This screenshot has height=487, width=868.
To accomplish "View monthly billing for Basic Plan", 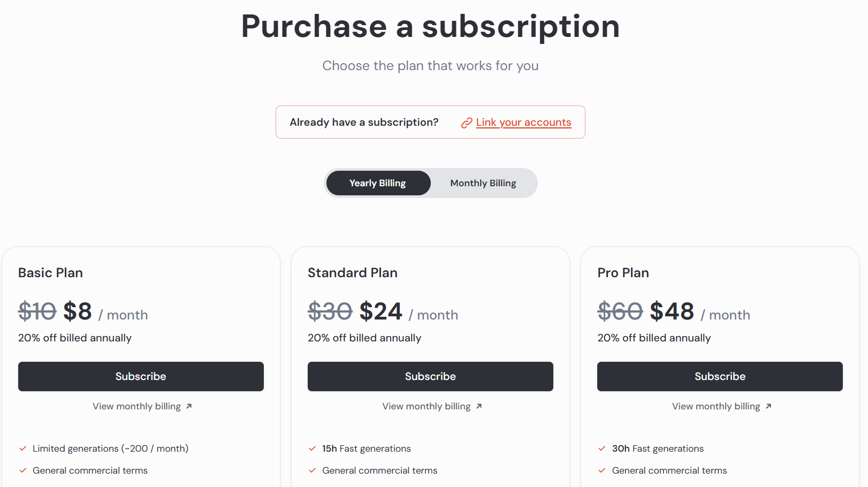I will coord(136,406).
